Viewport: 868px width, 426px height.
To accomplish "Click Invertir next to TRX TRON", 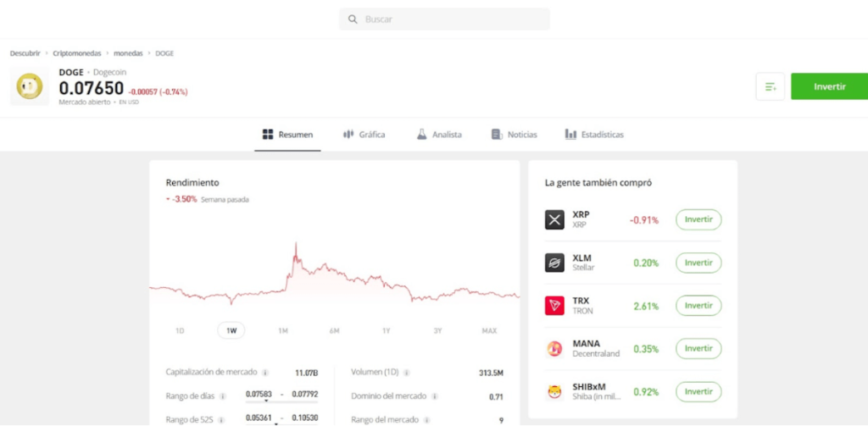I will tap(698, 306).
